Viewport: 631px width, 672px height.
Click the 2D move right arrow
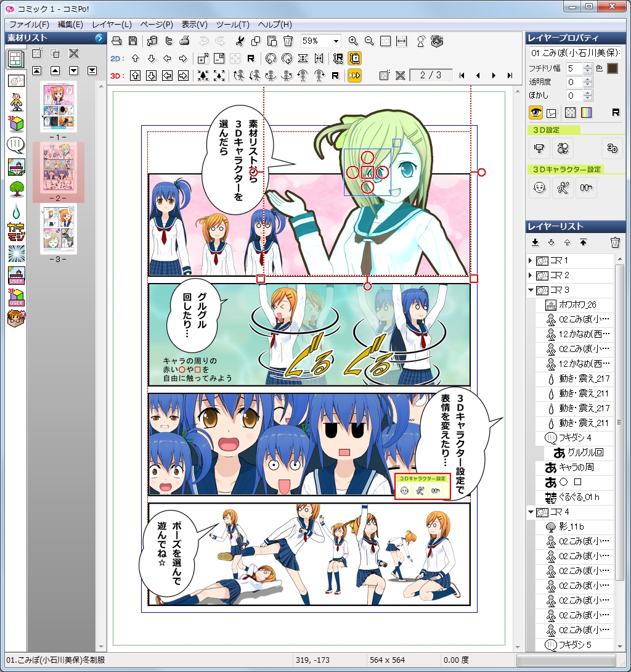click(x=183, y=59)
